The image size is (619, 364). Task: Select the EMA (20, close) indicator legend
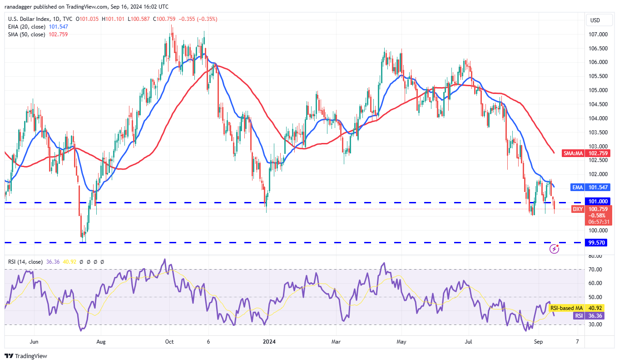[27, 27]
